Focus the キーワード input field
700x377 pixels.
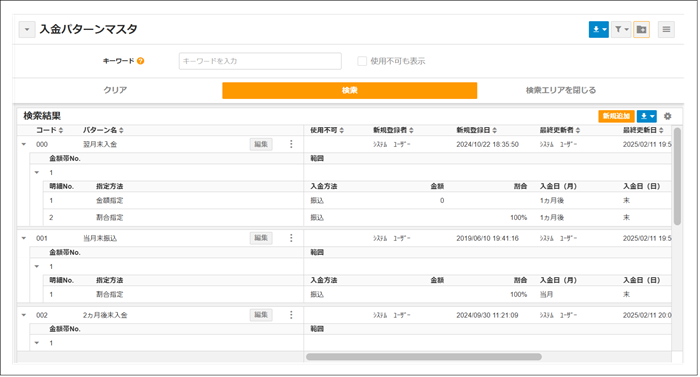point(260,61)
